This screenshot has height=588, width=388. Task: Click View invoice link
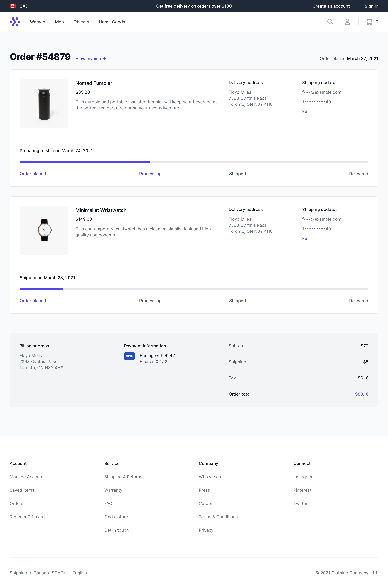[91, 59]
